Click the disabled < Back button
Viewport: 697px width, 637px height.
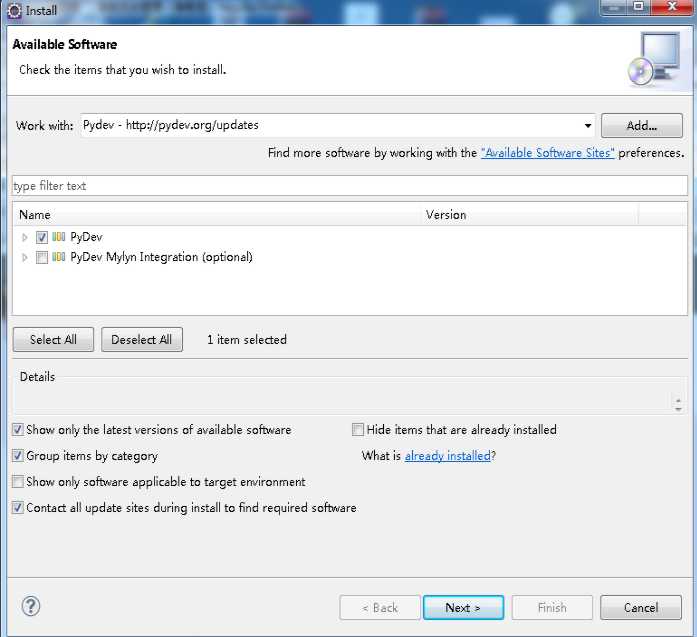[x=380, y=608]
